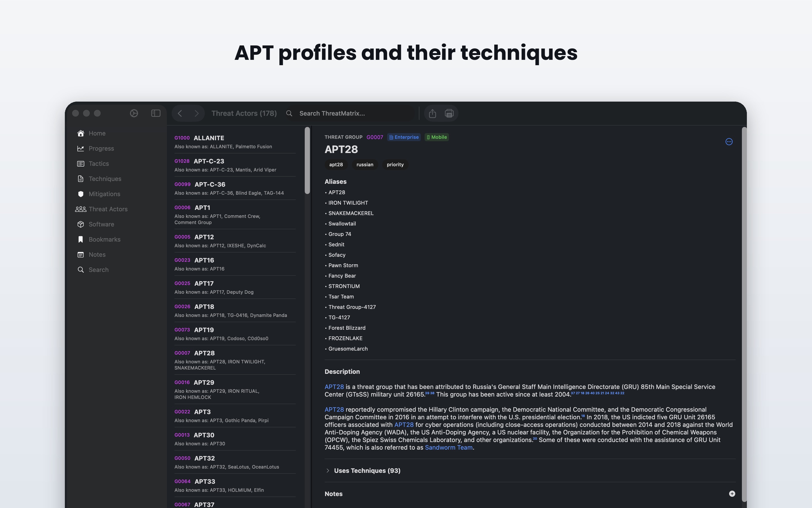Select APT29 IRON RITUAL entry
812x508 pixels.
point(235,389)
